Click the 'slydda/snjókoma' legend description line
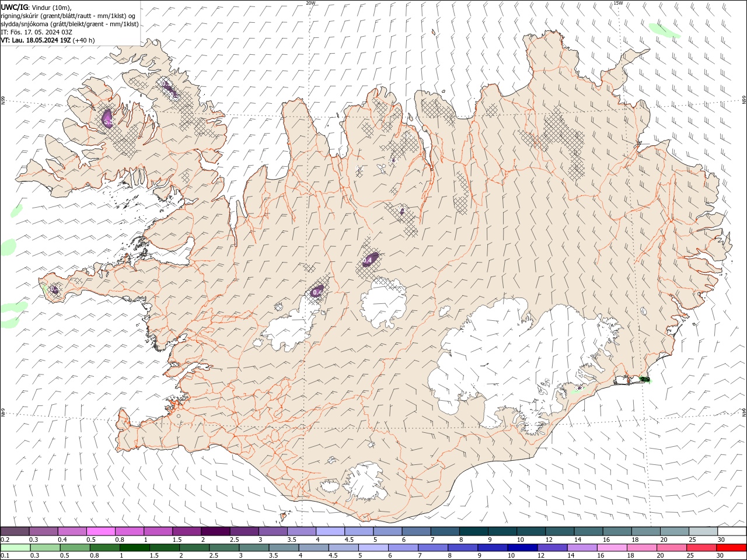Image resolution: width=747 pixels, height=560 pixels. 69,24
